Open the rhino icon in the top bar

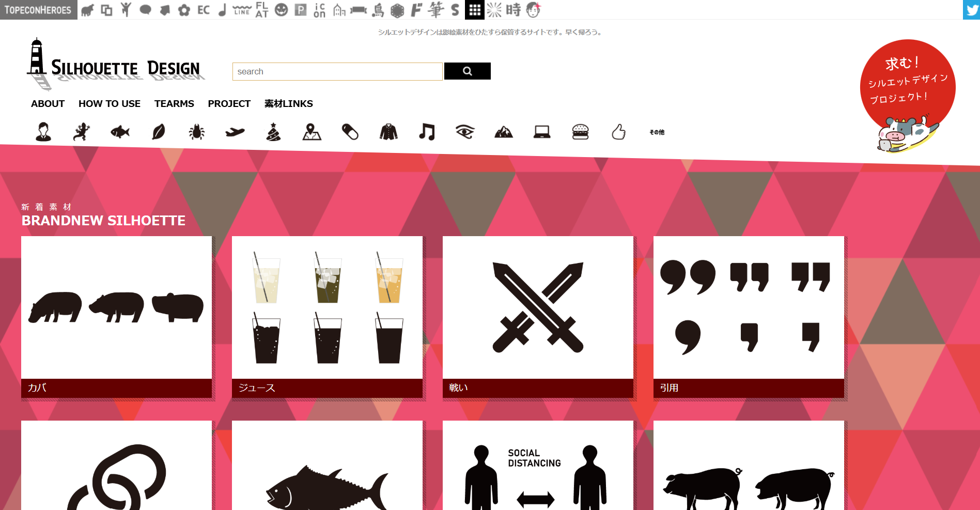pyautogui.click(x=87, y=10)
